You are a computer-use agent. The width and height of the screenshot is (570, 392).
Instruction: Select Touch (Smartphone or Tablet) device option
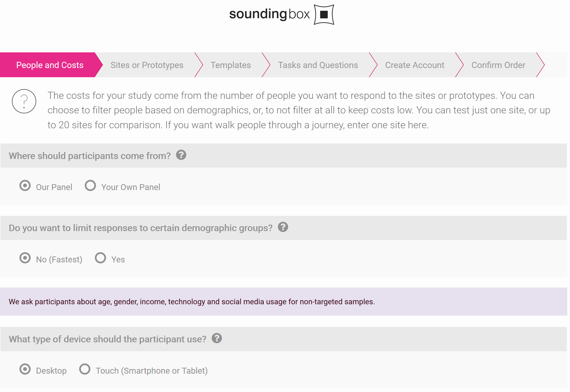click(85, 369)
